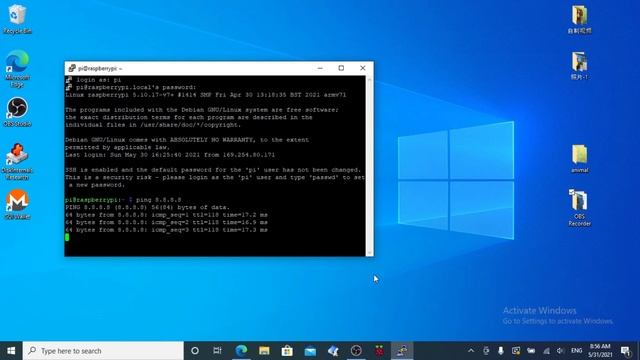Image resolution: width=640 pixels, height=360 pixels.
Task: Open Cortana from the taskbar
Action: click(195, 351)
